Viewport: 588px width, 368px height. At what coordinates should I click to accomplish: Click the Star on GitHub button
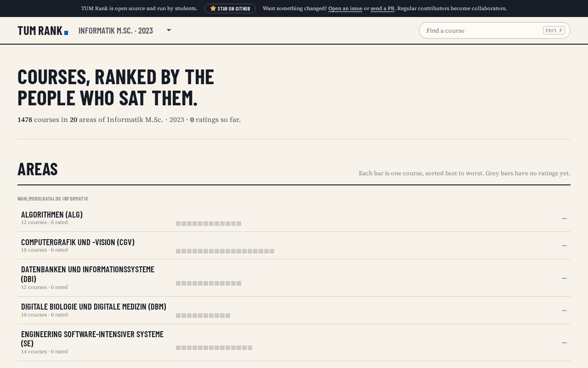pyautogui.click(x=230, y=8)
